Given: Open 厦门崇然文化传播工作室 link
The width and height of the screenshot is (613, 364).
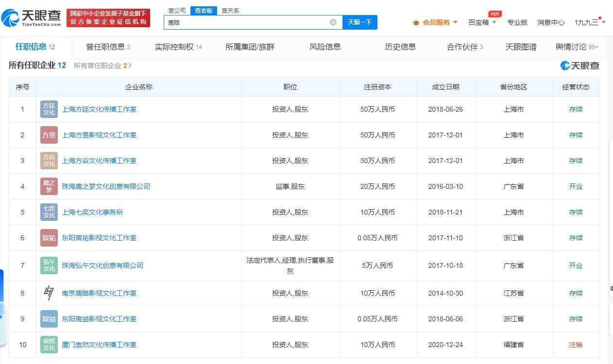Looking at the screenshot, I should [x=99, y=345].
